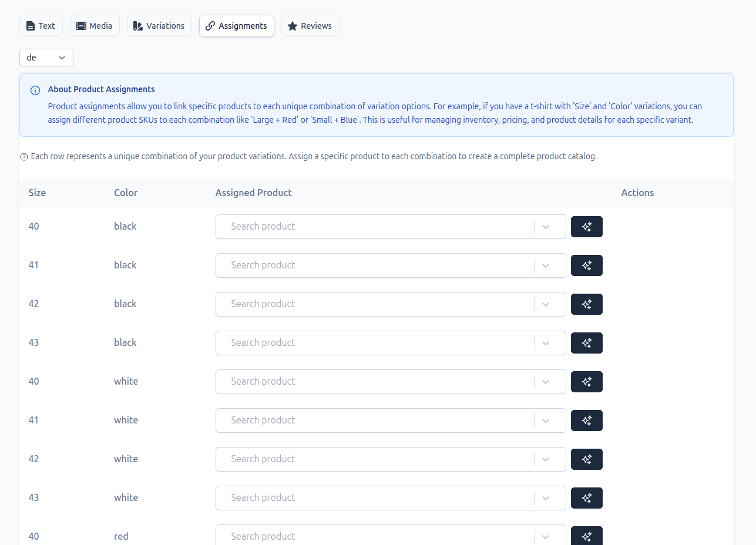Click the info icon in About Product Assignments
This screenshot has width=756, height=545.
[35, 90]
